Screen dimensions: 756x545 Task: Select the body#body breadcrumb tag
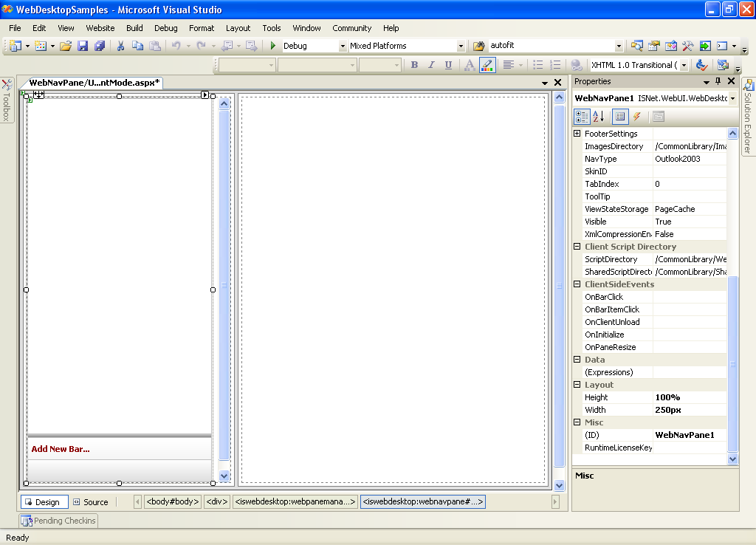pyautogui.click(x=173, y=502)
